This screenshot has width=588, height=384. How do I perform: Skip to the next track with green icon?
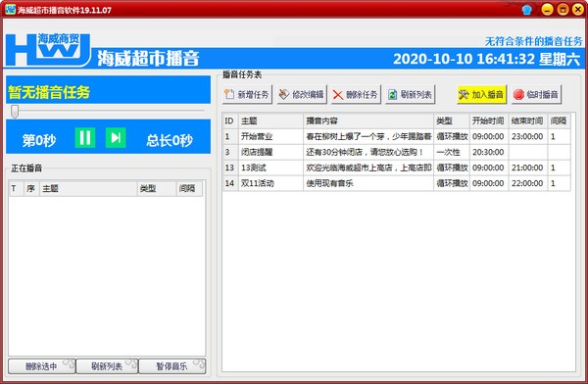pos(116,137)
